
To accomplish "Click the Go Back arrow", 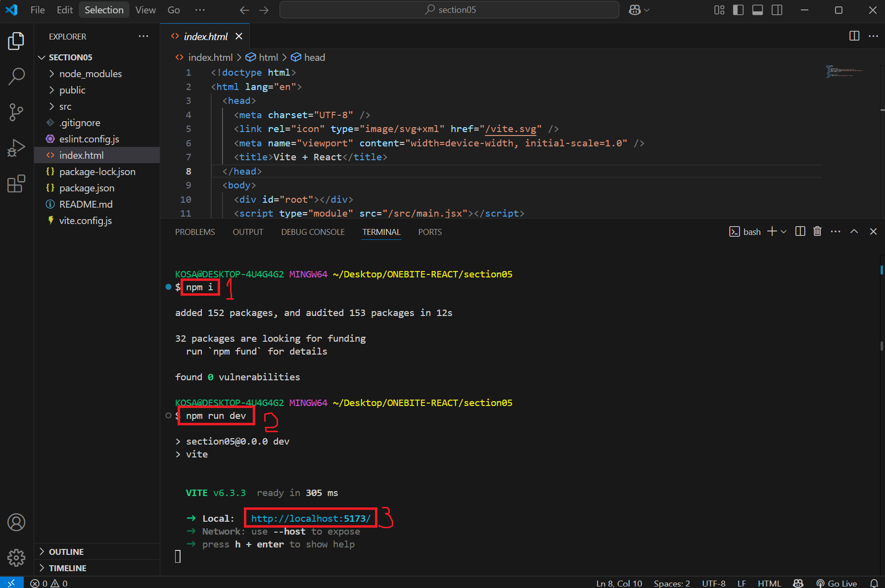I will [244, 10].
